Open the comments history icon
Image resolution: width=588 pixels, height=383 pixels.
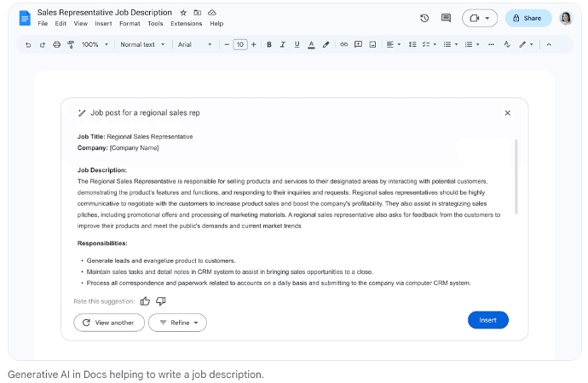[446, 18]
